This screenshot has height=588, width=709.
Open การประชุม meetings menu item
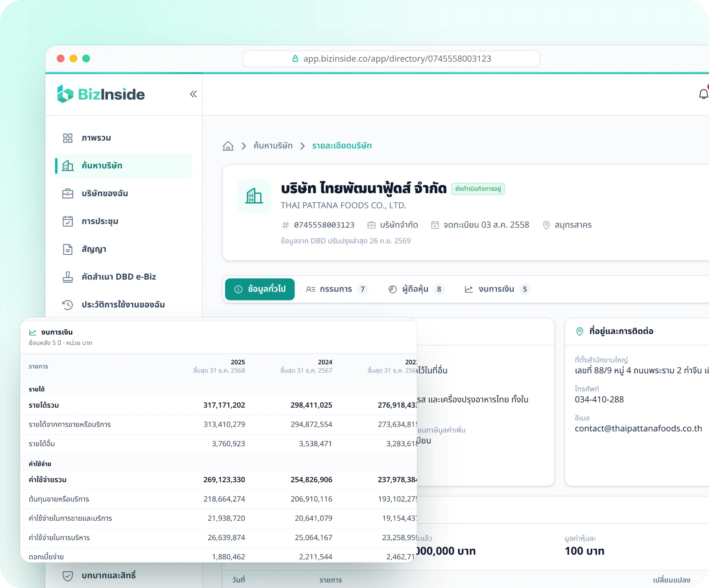point(124,221)
